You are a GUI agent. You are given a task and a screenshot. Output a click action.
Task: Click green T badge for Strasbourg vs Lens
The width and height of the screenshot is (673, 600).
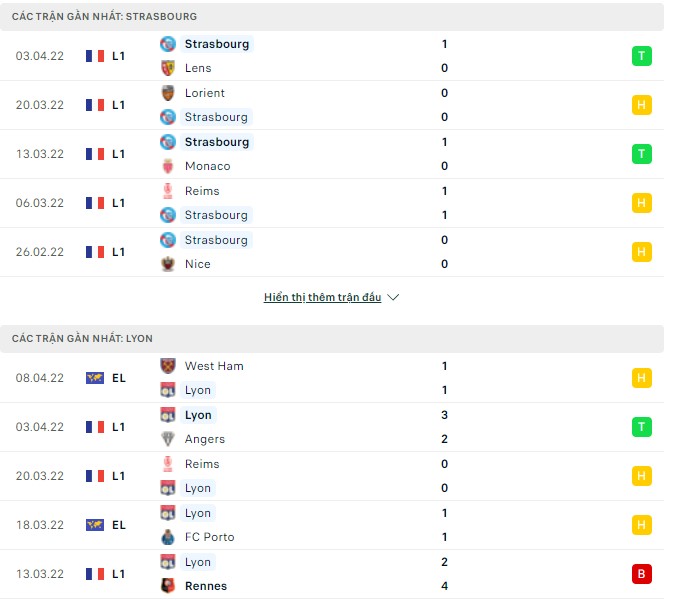click(x=641, y=56)
